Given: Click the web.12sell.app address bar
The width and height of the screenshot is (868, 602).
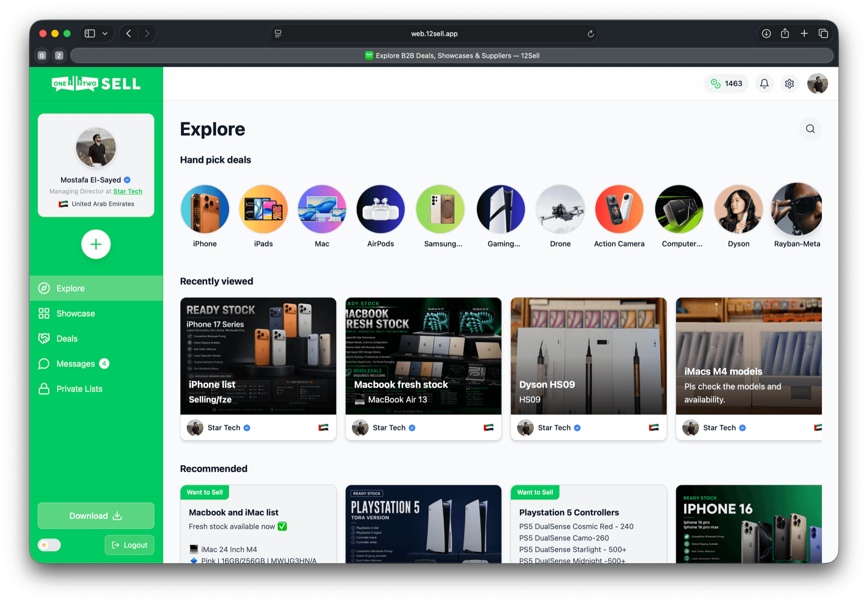Looking at the screenshot, I should point(434,33).
